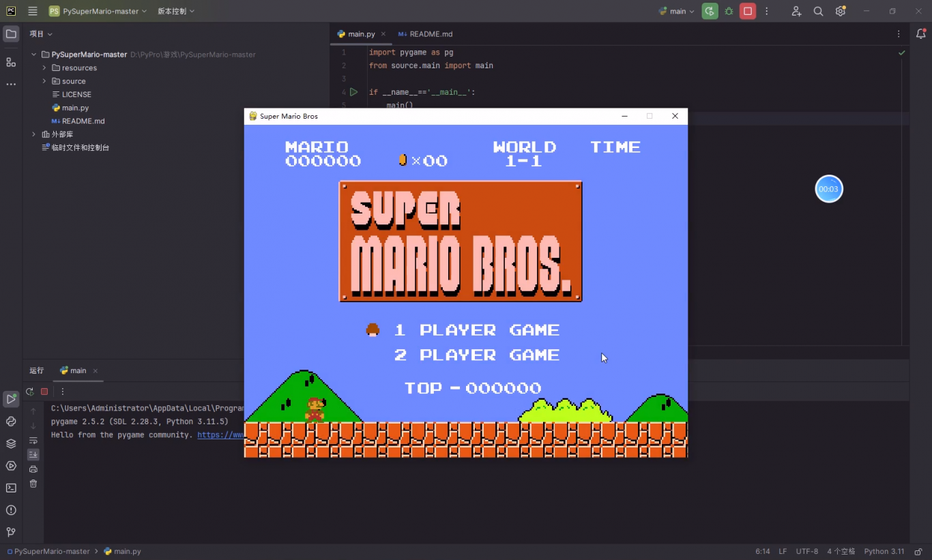Toggle soft-wrap in console
The width and height of the screenshot is (932, 560).
tap(33, 441)
